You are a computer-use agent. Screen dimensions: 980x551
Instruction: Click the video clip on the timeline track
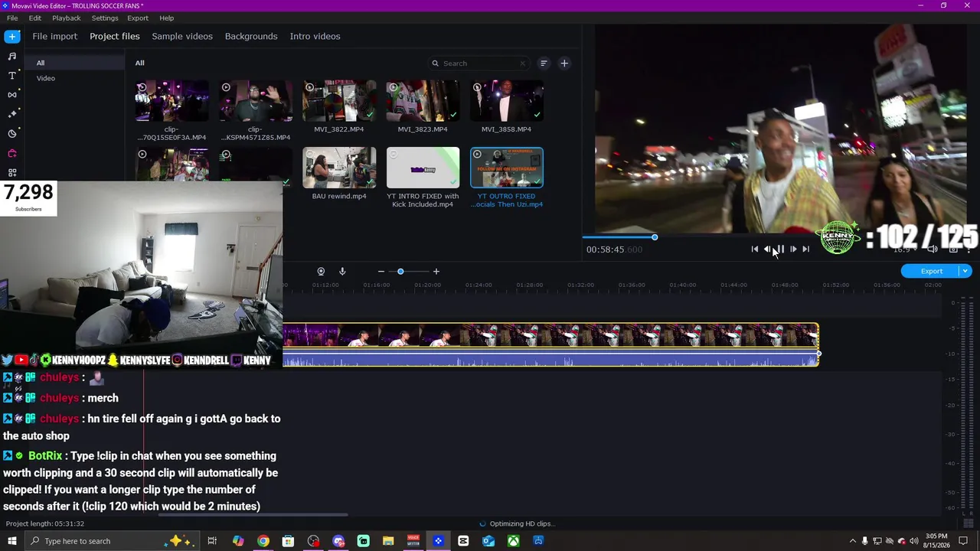coord(550,336)
